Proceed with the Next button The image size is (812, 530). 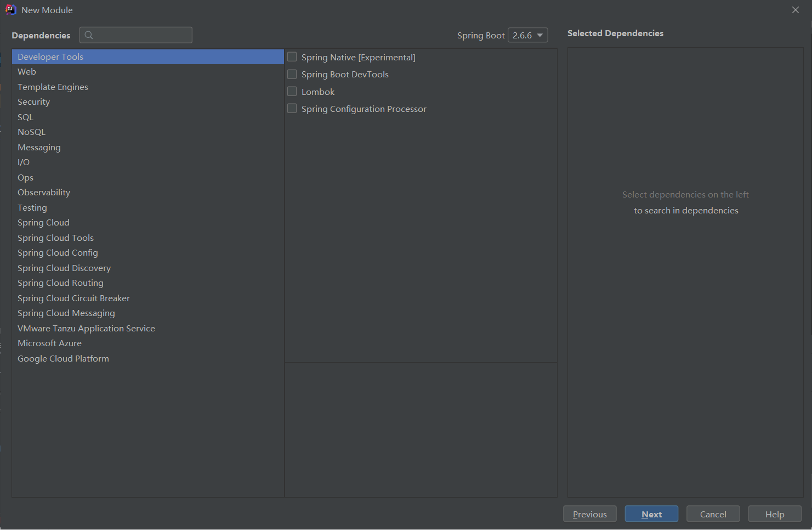pos(651,514)
